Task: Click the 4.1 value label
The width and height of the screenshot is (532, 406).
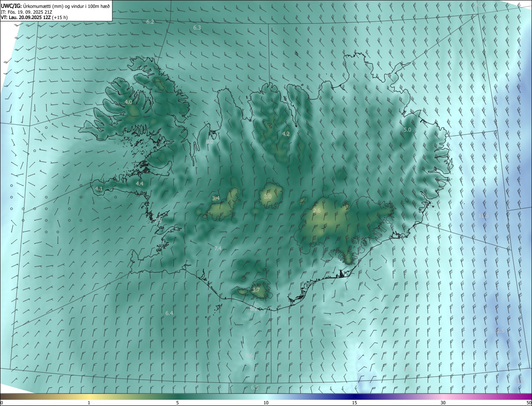Action: point(99,188)
